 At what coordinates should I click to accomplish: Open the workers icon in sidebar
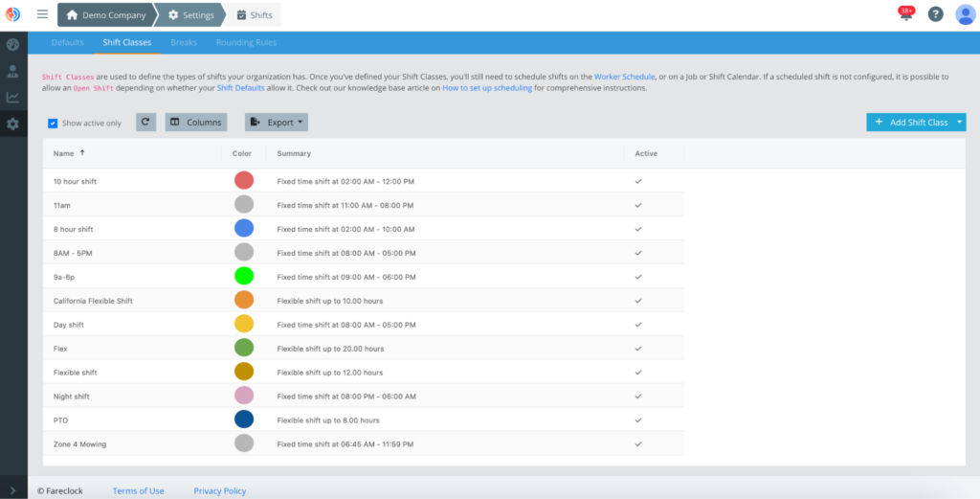pyautogui.click(x=13, y=71)
